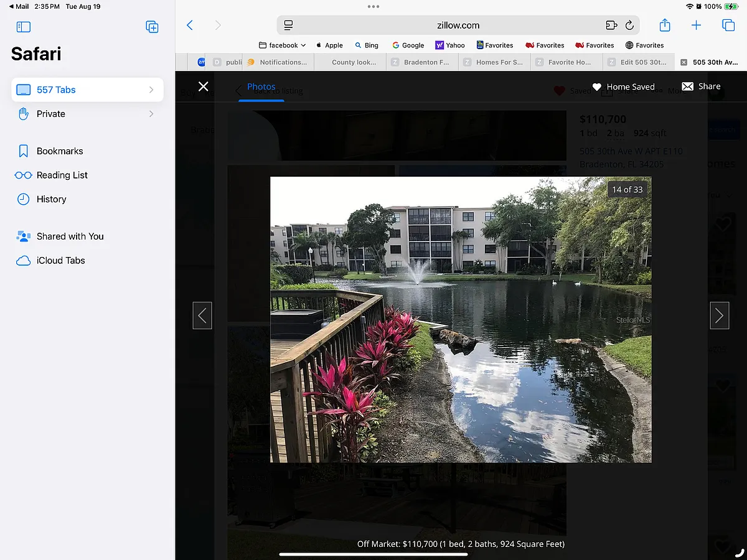Share this listing via email
Viewport: 747px width, 560px height.
point(701,86)
